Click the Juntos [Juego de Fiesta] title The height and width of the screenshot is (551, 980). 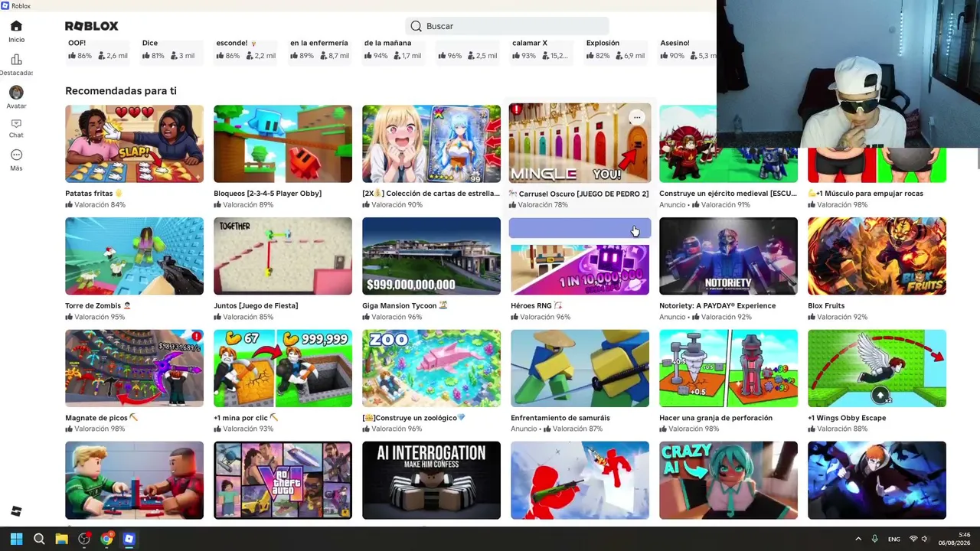click(256, 306)
